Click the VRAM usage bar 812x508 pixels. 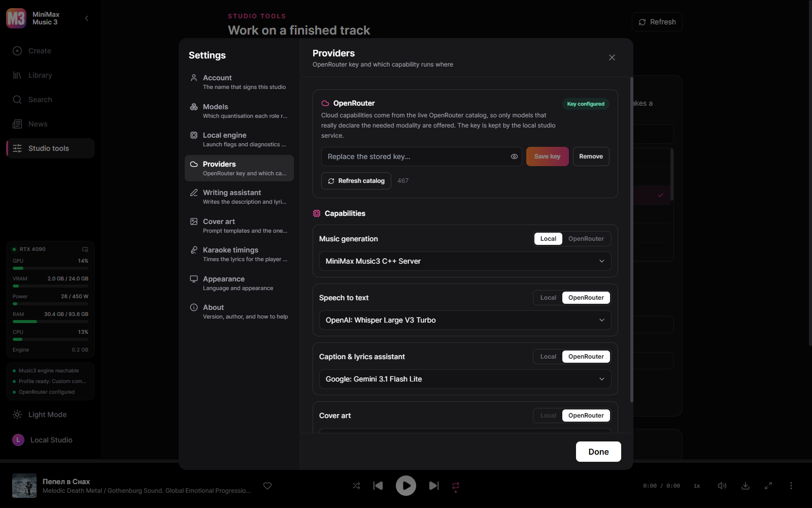pos(50,286)
